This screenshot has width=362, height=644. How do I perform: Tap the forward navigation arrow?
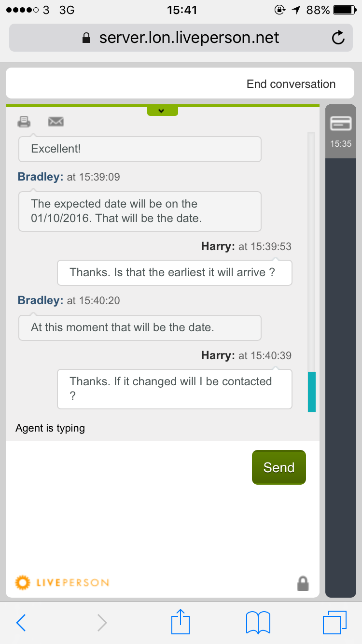102,623
